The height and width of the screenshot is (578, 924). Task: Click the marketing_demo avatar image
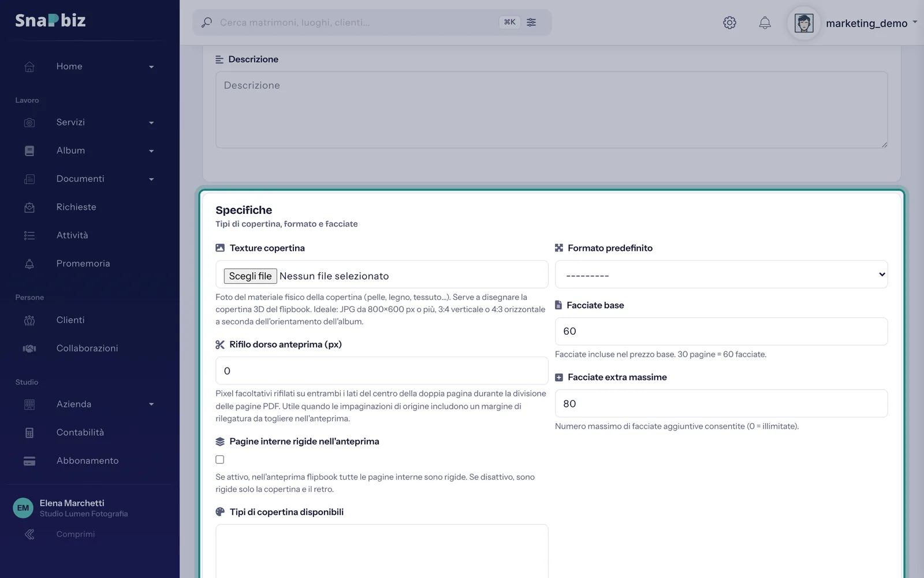[804, 23]
